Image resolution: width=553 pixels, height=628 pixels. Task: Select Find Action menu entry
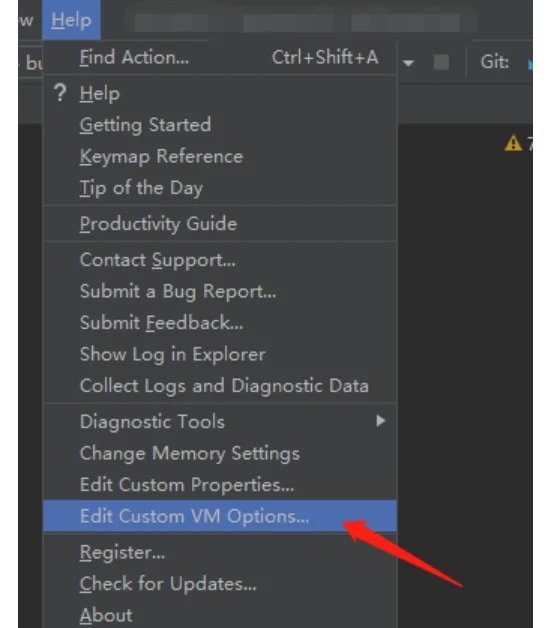[x=220, y=57]
